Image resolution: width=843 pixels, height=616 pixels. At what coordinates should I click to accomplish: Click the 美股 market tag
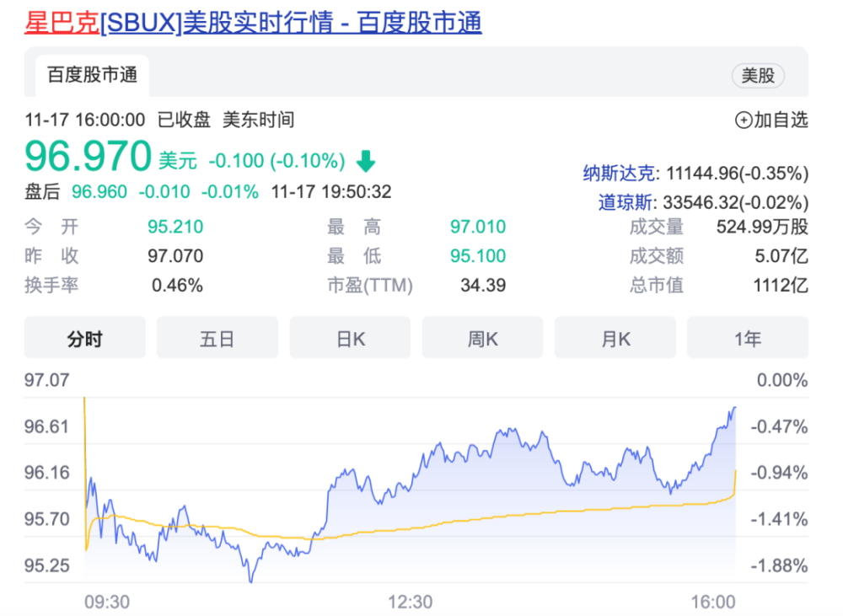point(758,75)
